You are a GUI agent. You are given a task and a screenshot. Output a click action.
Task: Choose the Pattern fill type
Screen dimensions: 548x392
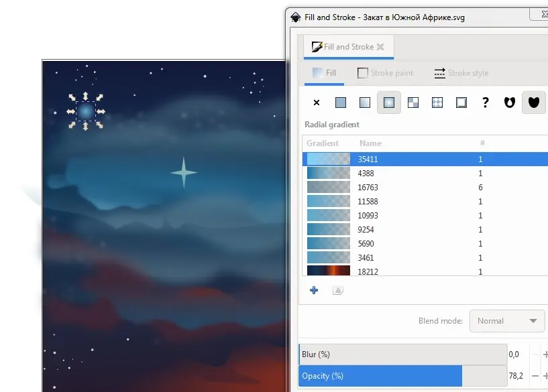pyautogui.click(x=437, y=103)
